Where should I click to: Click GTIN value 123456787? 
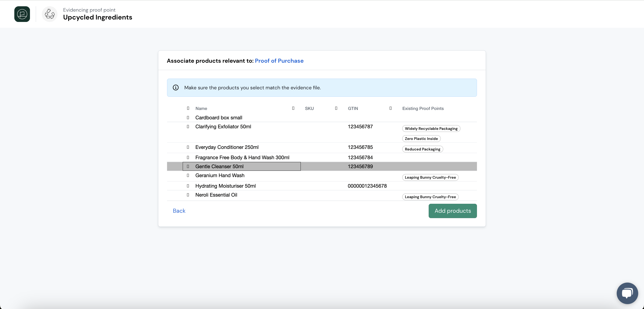point(360,127)
